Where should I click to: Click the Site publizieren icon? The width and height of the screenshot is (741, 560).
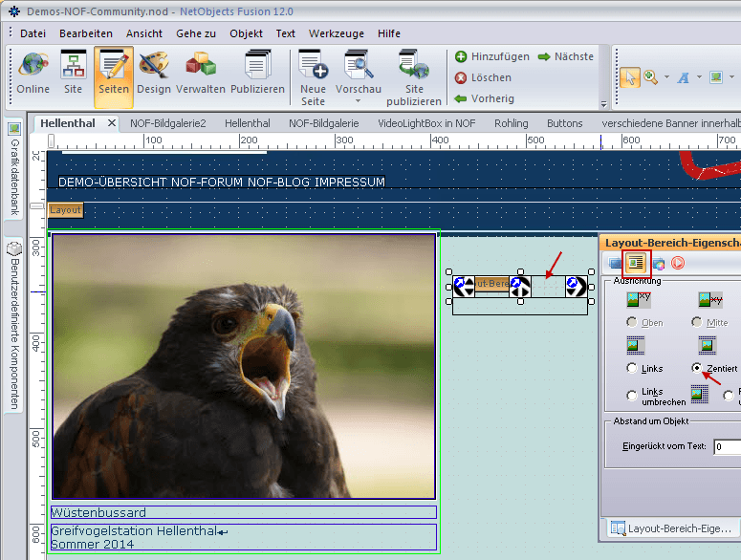[x=413, y=76]
